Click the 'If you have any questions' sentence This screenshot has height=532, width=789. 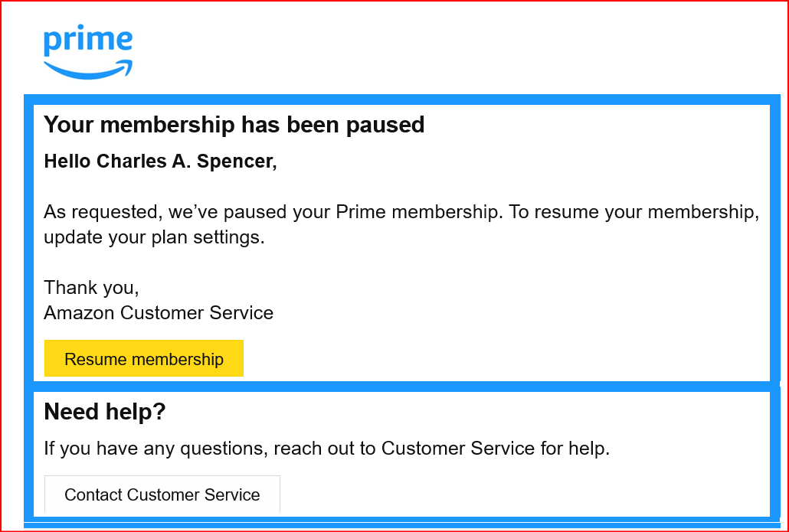(326, 448)
